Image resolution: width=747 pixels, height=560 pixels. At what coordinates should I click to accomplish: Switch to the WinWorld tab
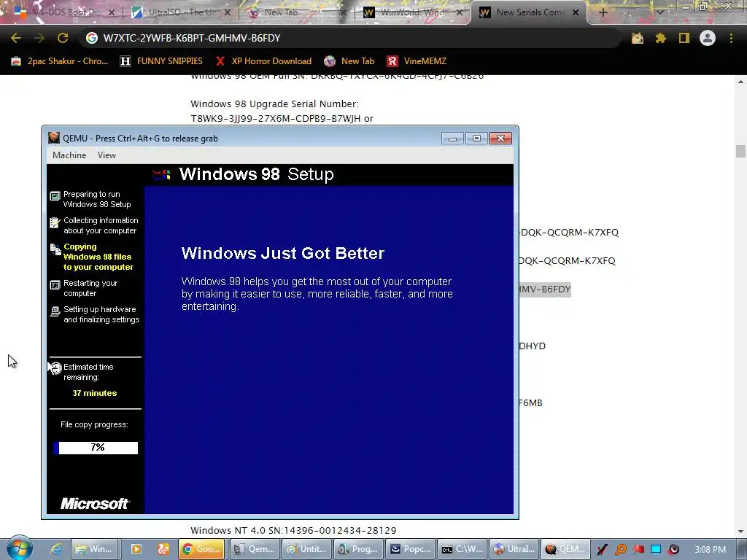tap(413, 12)
